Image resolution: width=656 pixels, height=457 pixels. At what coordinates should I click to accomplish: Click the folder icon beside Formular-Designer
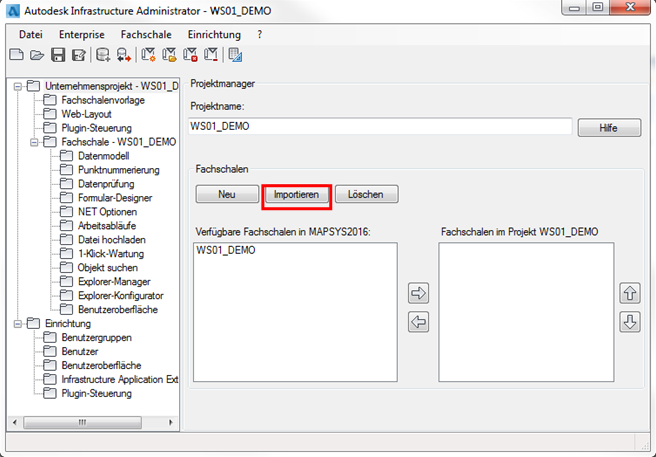point(66,198)
